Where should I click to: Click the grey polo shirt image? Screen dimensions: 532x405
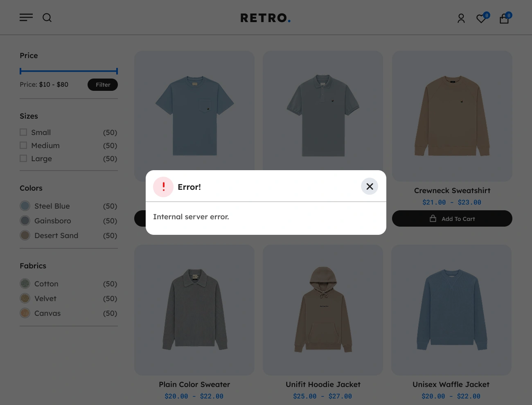pos(323,115)
